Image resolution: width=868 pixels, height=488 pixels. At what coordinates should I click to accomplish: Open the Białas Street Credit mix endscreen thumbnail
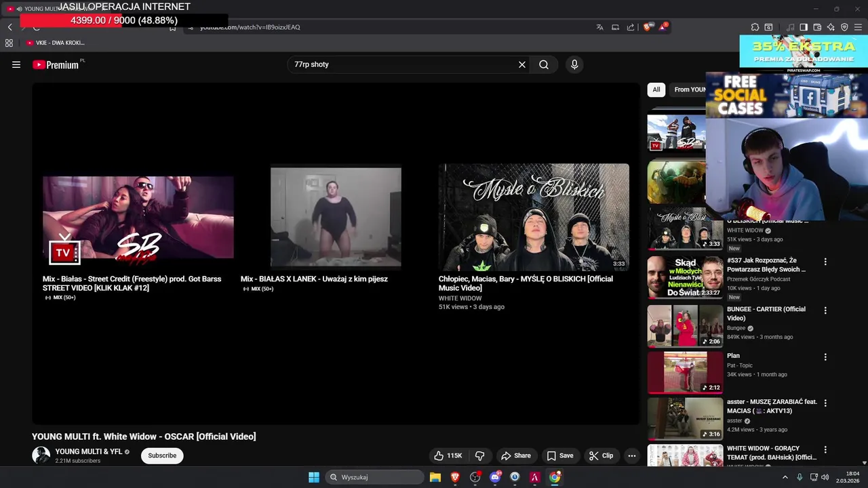(138, 217)
